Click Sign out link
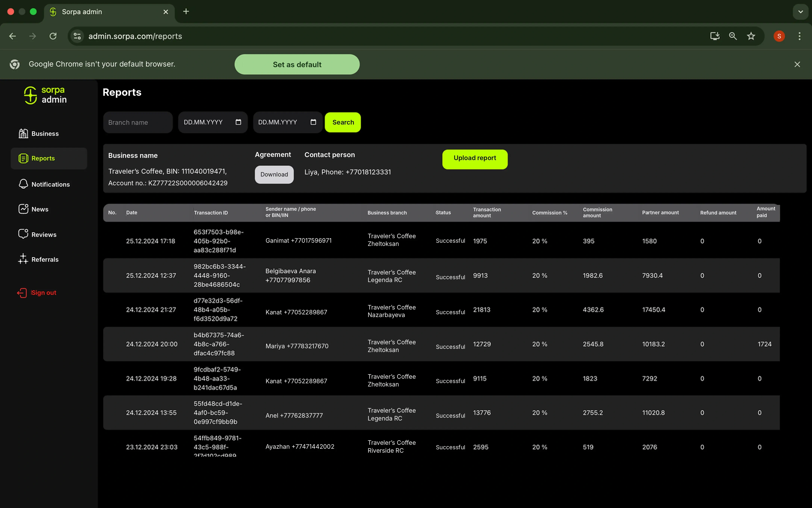 coord(44,293)
